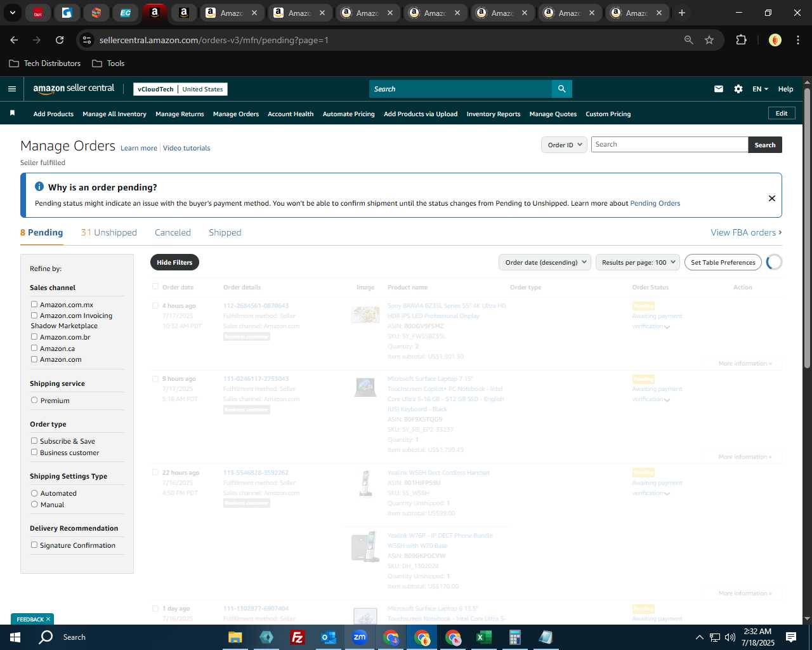The image size is (812, 650).
Task: Check the Amazon.com.mx sales channel box
Action: point(34,305)
